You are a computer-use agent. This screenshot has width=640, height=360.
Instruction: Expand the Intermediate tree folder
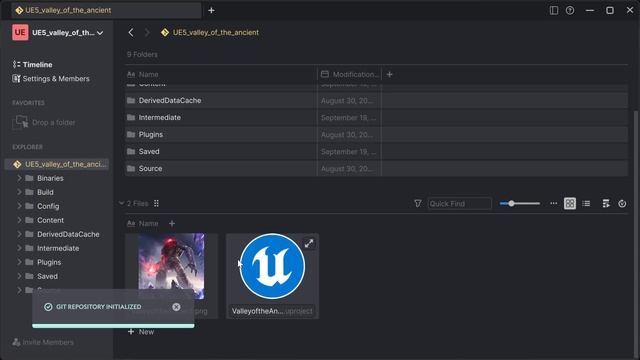coord(19,248)
